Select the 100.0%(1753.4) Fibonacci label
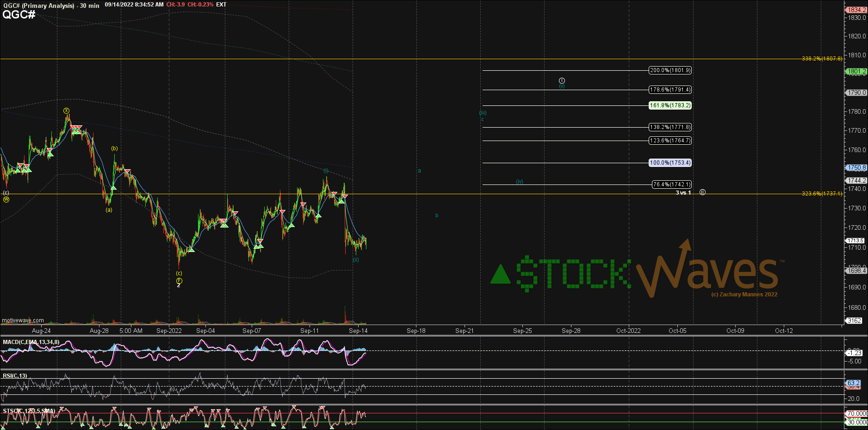This screenshot has width=868, height=430. 670,163
